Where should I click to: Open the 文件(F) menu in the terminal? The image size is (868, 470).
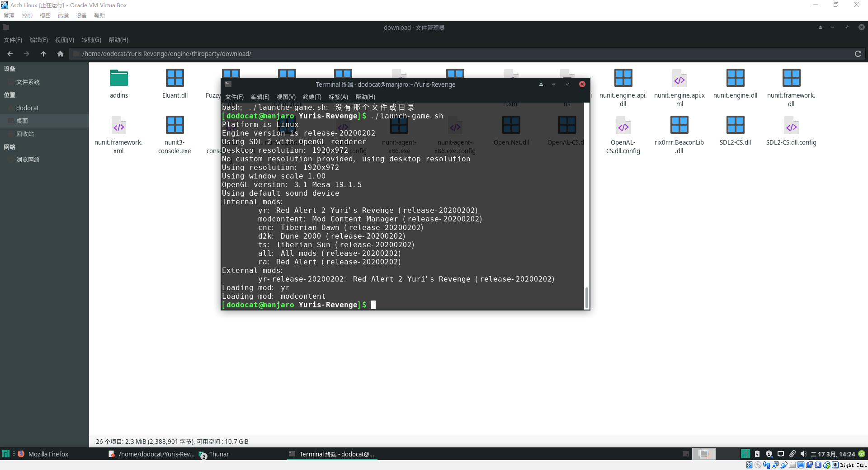(234, 96)
